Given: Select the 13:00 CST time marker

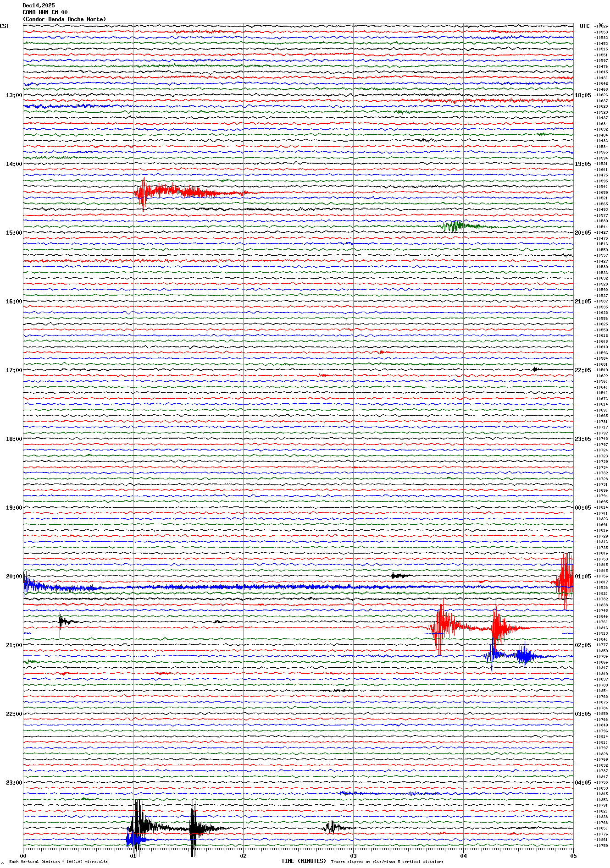Looking at the screenshot, I should [14, 95].
